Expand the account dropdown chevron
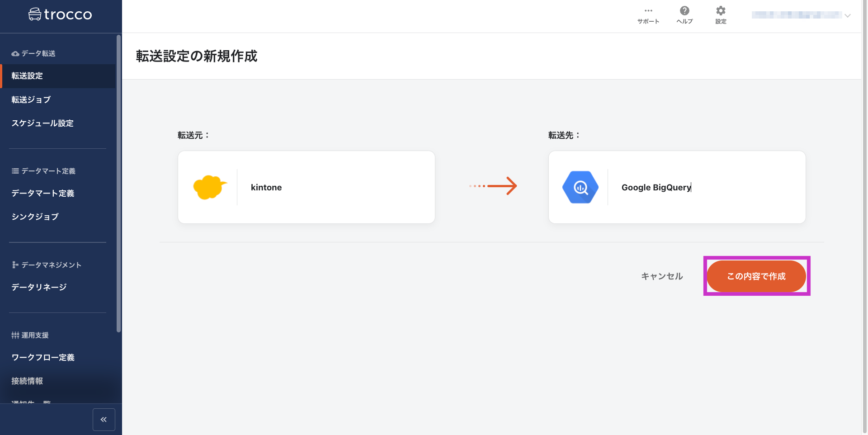868x435 pixels. click(848, 15)
